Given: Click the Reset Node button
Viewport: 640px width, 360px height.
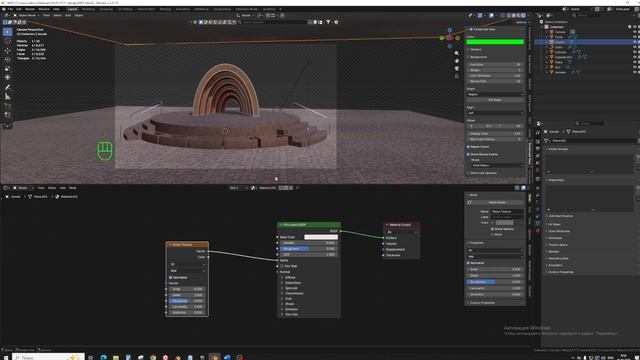Looking at the screenshot, I should point(498,202).
